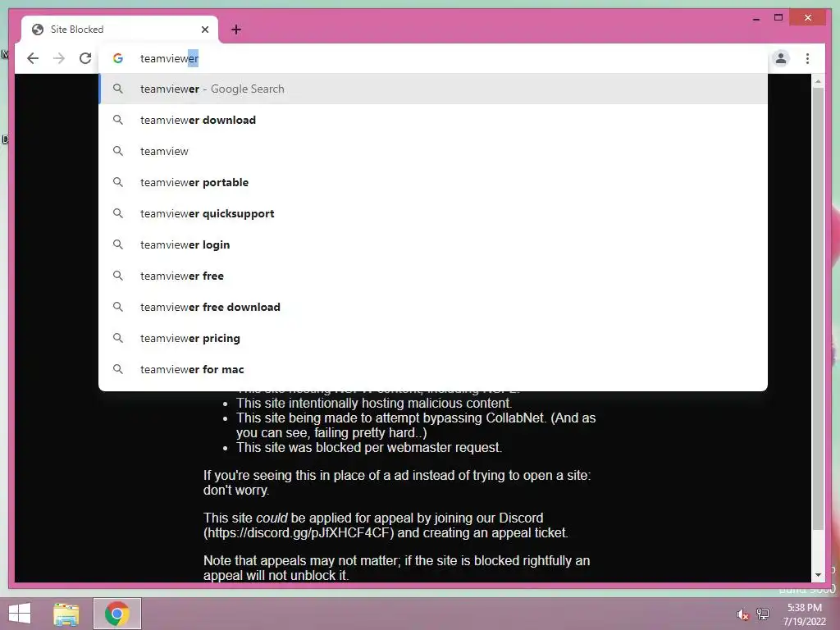Pick teamviewer free suggestion
The height and width of the screenshot is (630, 840).
(433, 276)
